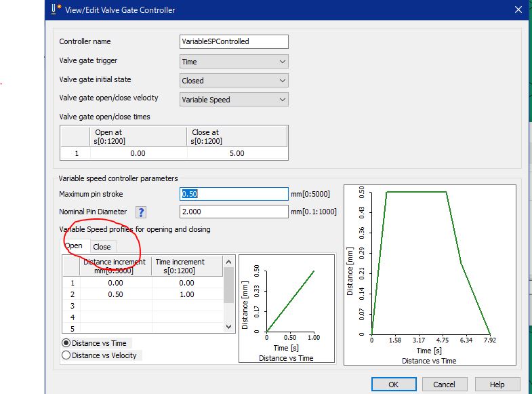The height and width of the screenshot is (394, 532).
Task: Open Help for this dialog
Action: click(497, 385)
